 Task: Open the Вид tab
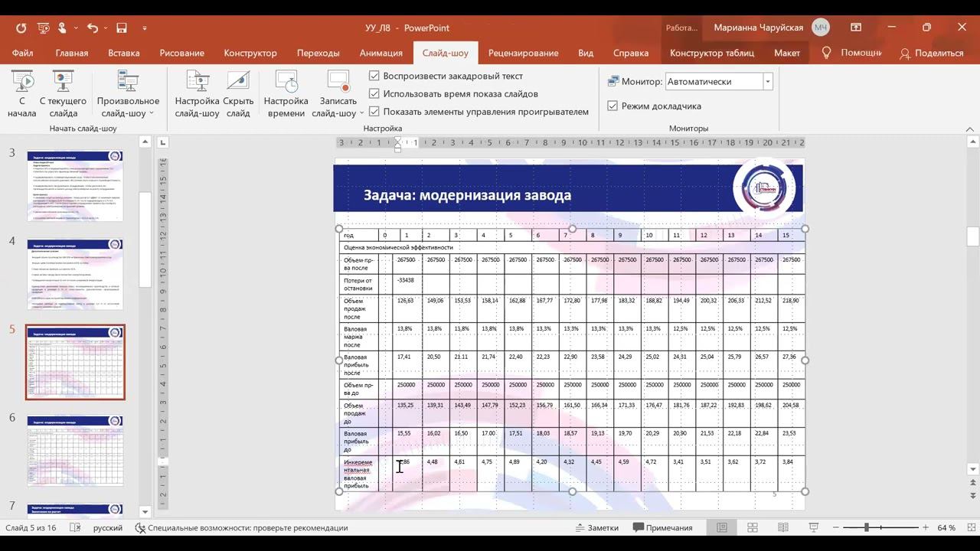pos(586,53)
